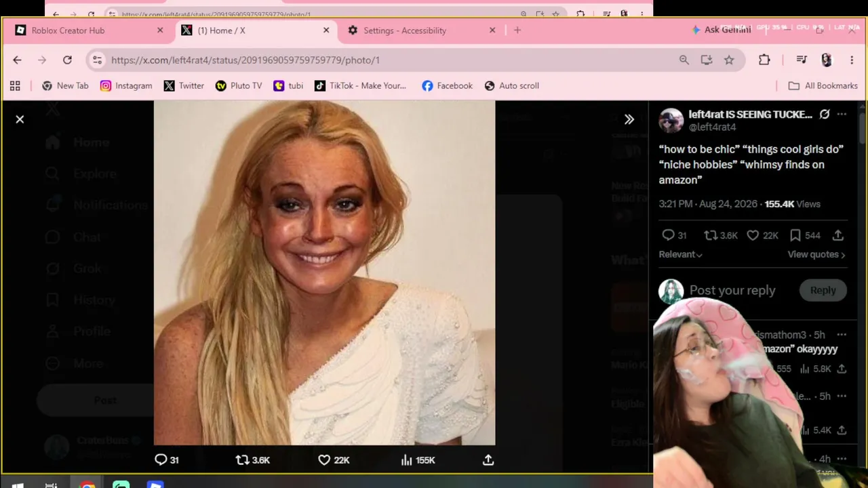Click the 3:21 PM · Aug 24, 2026 timestamp
The height and width of the screenshot is (488, 868).
click(708, 204)
